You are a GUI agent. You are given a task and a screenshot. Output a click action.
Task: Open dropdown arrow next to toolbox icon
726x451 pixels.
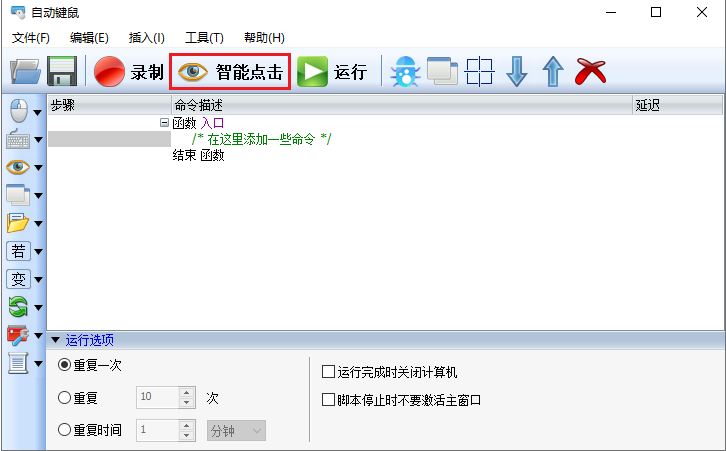38,336
